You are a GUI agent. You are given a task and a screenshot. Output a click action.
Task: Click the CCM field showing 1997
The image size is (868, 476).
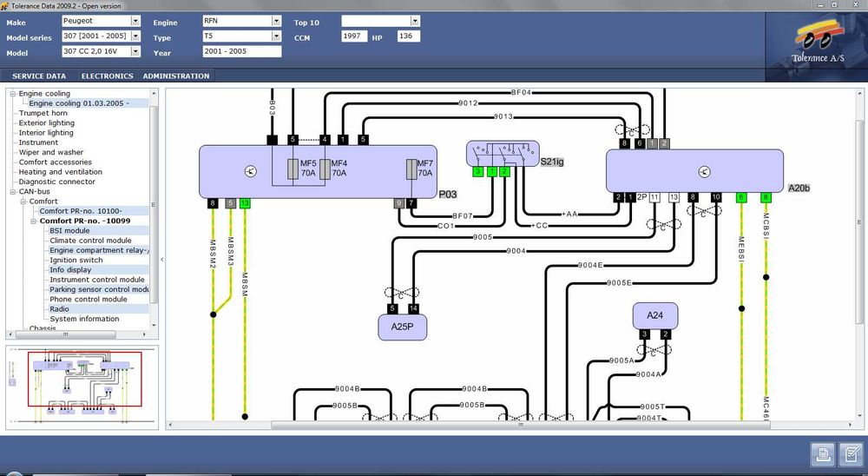coord(354,36)
